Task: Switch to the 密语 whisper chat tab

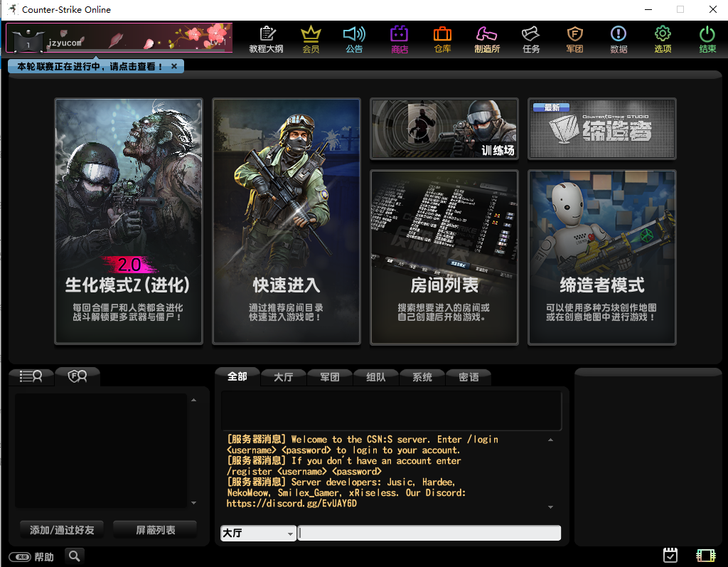Action: coord(468,377)
